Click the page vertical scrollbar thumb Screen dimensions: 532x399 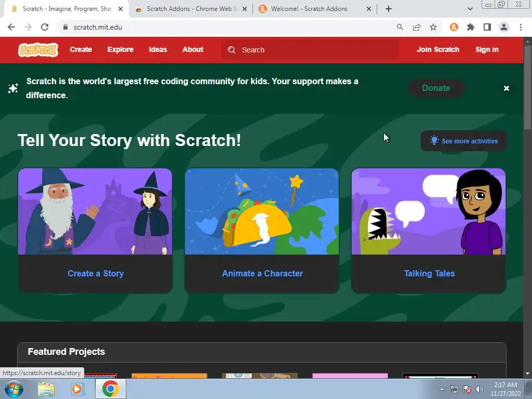(x=527, y=87)
